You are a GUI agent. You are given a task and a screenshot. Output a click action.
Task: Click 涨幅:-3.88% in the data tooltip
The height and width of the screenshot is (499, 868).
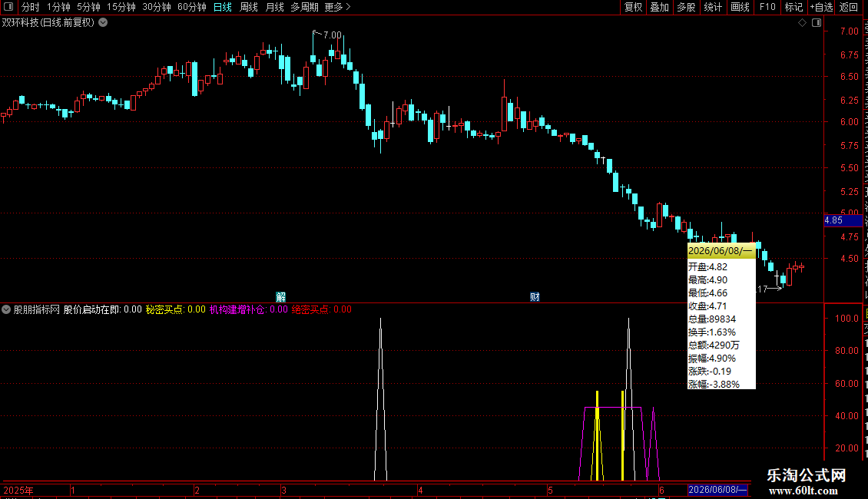714,384
